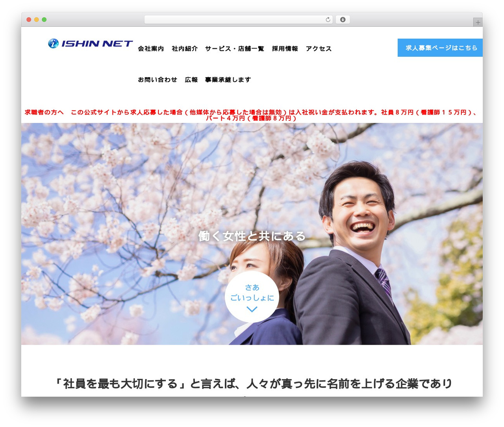The height and width of the screenshot is (427, 504).
Task: Open the browser downloads button
Action: click(343, 20)
